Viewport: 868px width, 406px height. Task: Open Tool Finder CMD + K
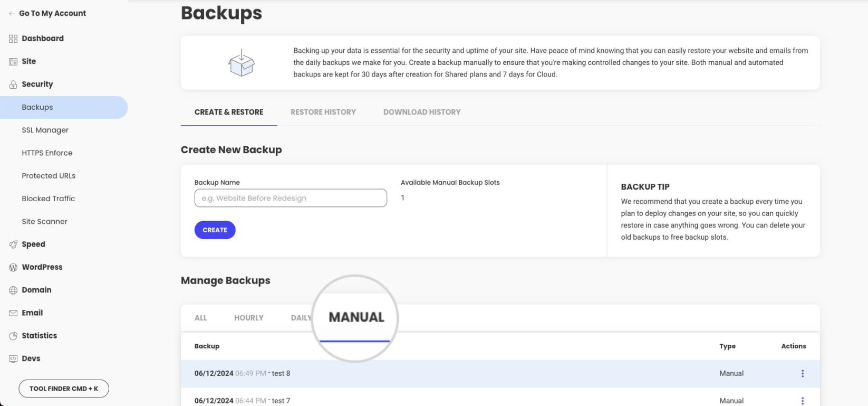pyautogui.click(x=64, y=389)
